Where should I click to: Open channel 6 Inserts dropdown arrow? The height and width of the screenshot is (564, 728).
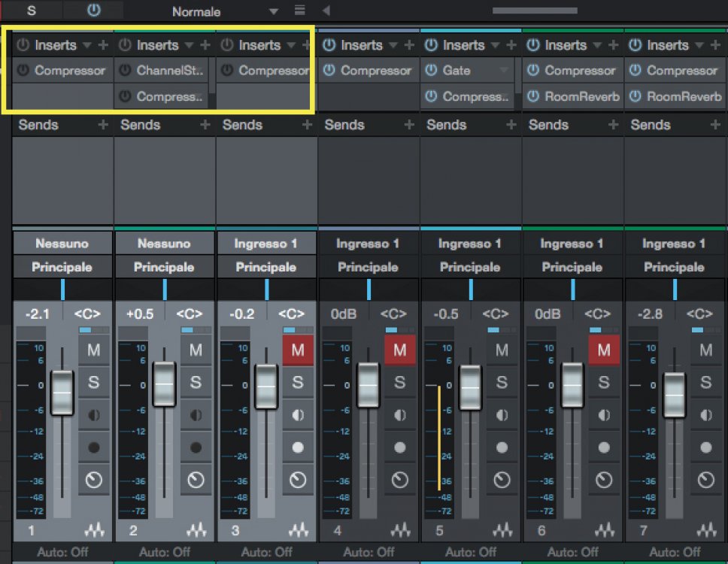point(598,45)
